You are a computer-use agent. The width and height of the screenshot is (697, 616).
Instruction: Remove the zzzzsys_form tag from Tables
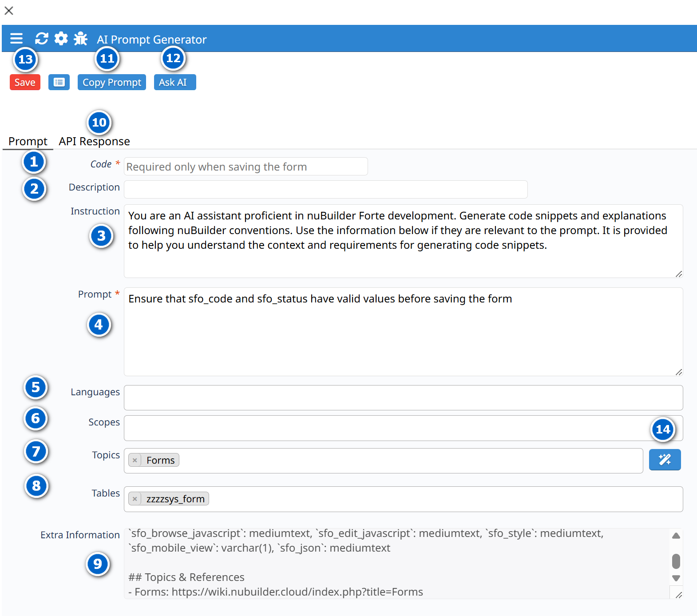point(135,499)
